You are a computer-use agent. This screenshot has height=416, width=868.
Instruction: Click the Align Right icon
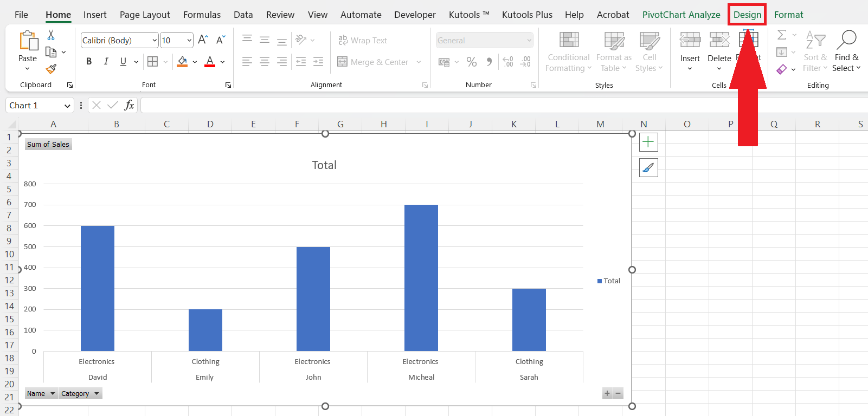[x=282, y=62]
